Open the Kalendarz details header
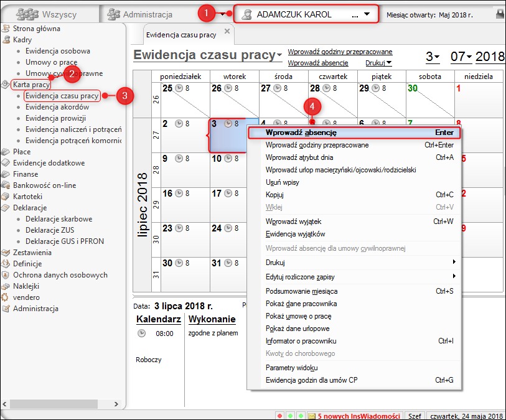The width and height of the screenshot is (506, 420). (x=159, y=319)
